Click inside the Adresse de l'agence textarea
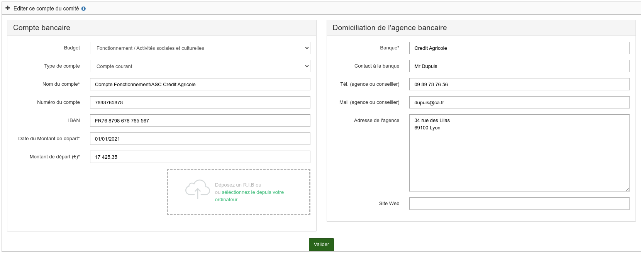The width and height of the screenshot is (644, 253). coord(519,158)
